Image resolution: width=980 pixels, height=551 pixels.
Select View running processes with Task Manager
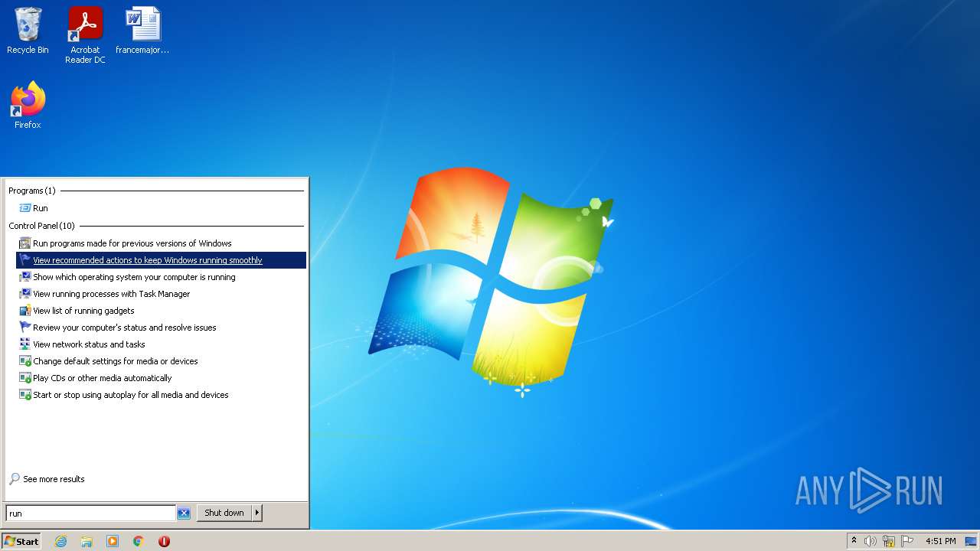(x=161, y=294)
